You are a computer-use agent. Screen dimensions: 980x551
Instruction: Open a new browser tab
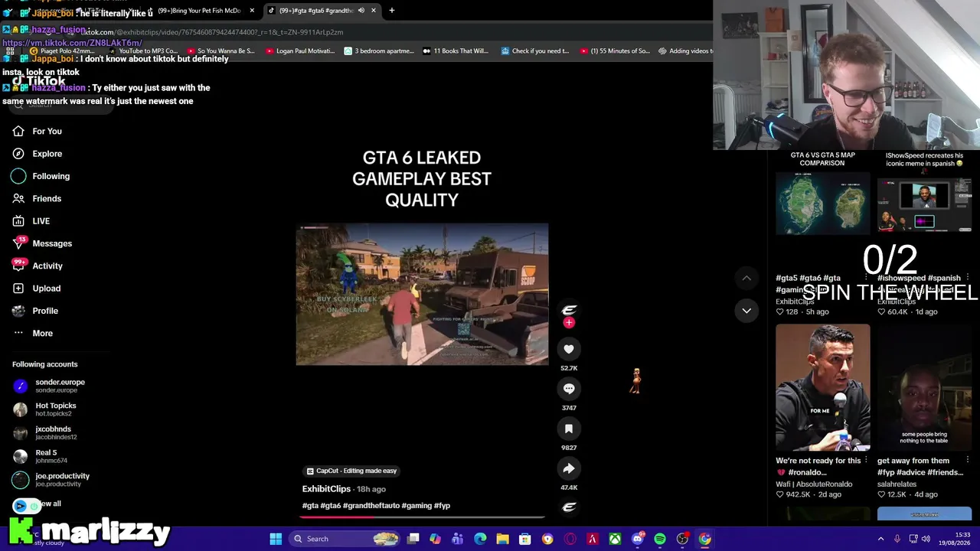[x=392, y=11]
